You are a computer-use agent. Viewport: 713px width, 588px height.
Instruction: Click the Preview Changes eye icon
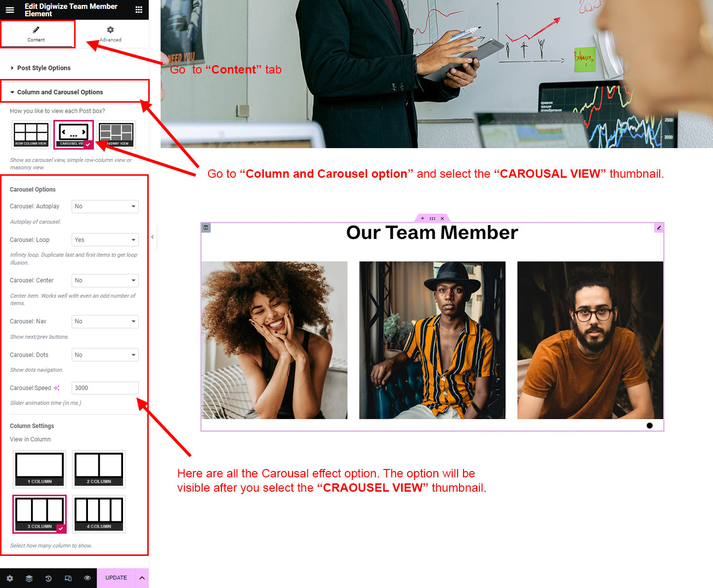tap(87, 578)
